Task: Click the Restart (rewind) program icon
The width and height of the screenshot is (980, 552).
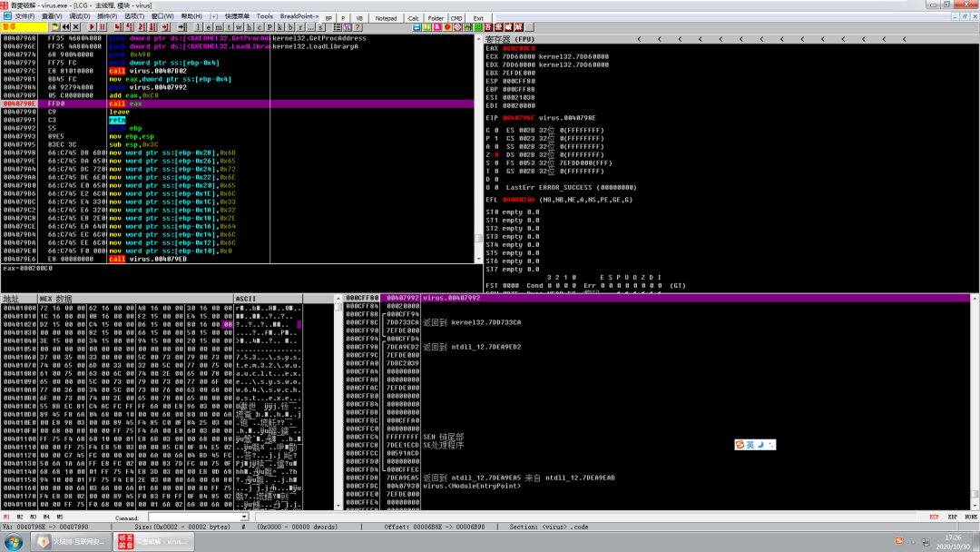Action: (x=65, y=27)
